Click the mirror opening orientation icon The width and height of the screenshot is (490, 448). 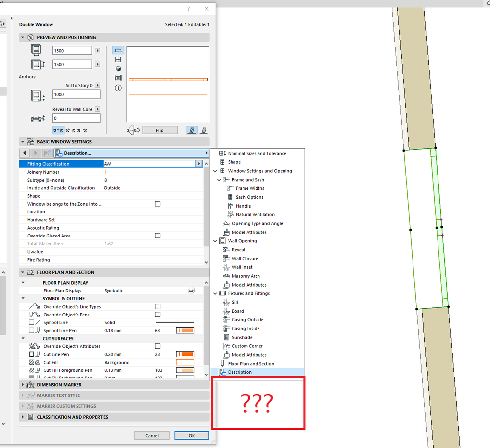tap(133, 130)
